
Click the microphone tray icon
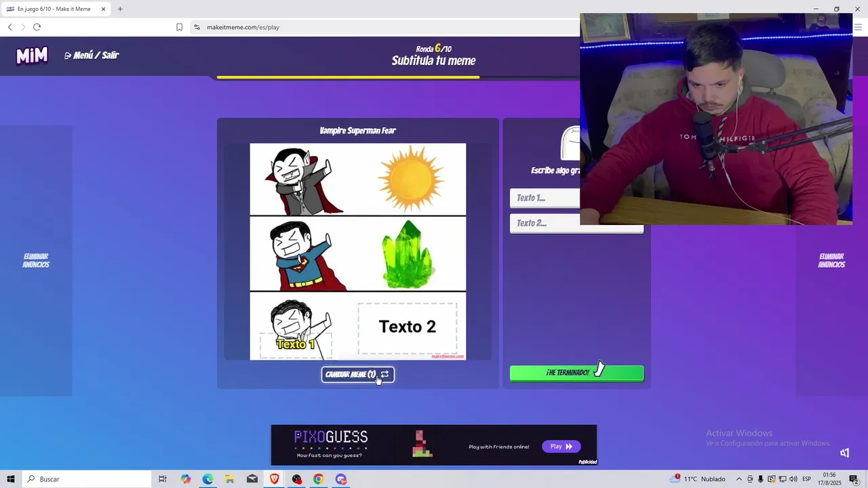click(x=761, y=479)
